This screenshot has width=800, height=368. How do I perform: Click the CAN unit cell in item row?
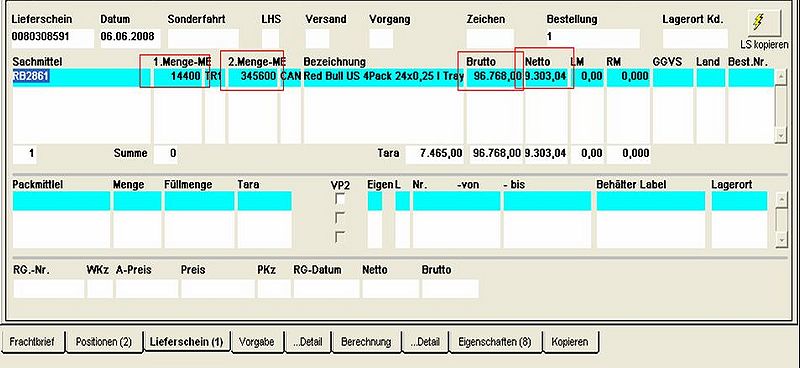tap(291, 77)
